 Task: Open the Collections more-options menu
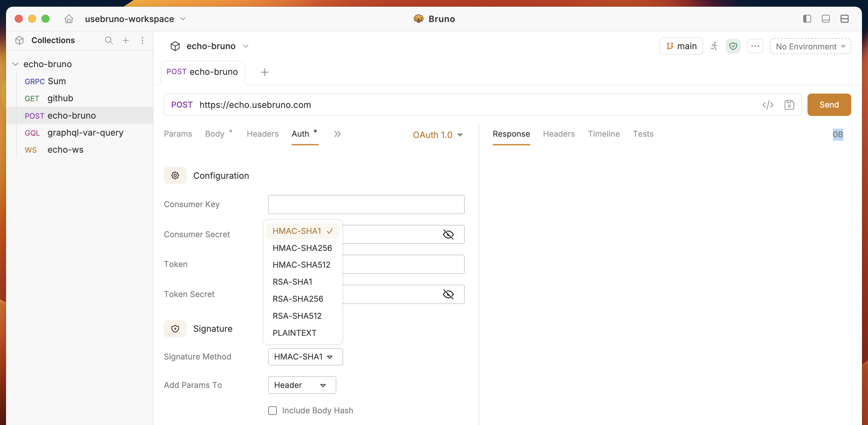142,40
